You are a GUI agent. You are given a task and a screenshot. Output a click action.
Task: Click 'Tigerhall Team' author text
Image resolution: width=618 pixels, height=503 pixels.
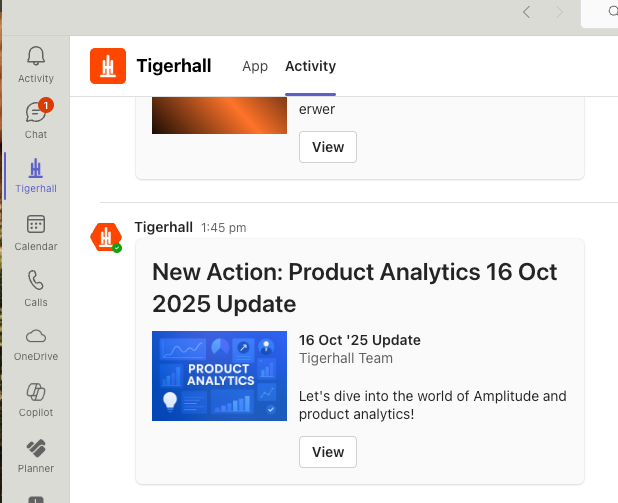point(346,358)
